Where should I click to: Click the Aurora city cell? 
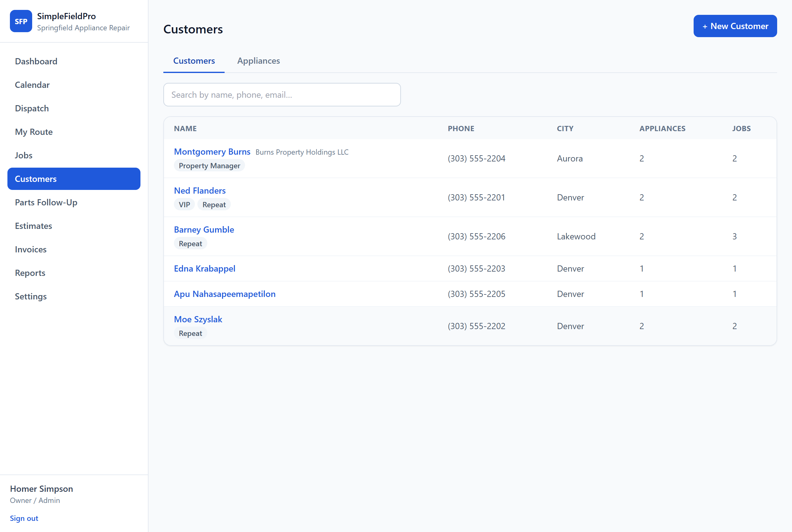click(x=570, y=158)
